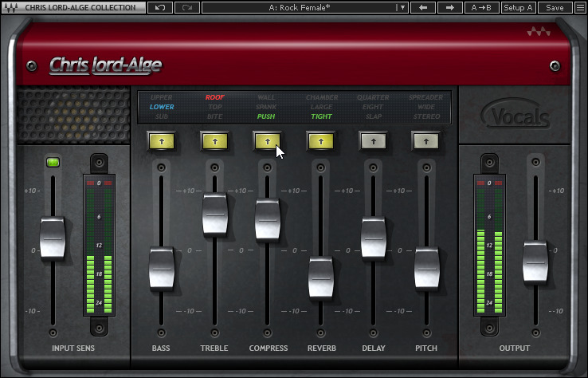Click the SPREADER pitch mode label
The image size is (588, 378).
point(426,97)
